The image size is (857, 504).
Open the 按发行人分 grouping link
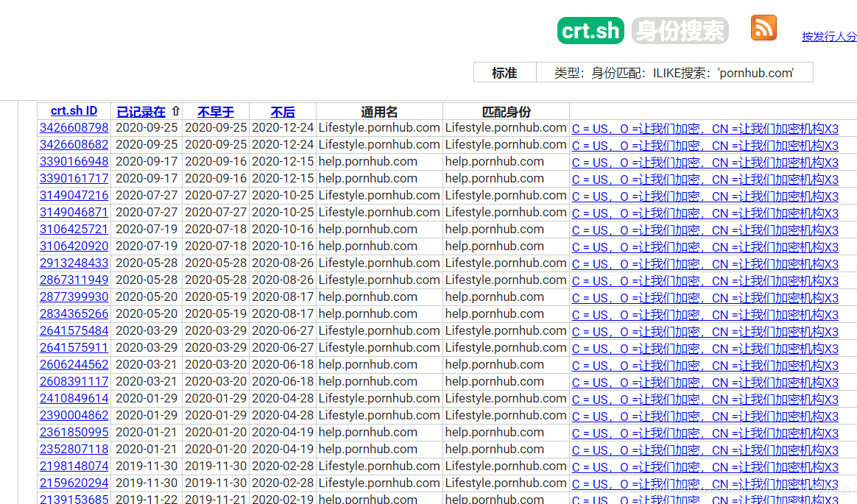(829, 37)
